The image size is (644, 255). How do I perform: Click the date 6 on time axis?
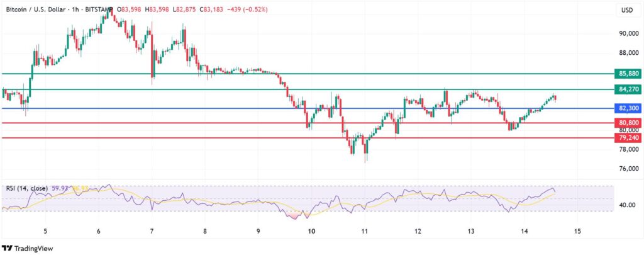pyautogui.click(x=99, y=231)
